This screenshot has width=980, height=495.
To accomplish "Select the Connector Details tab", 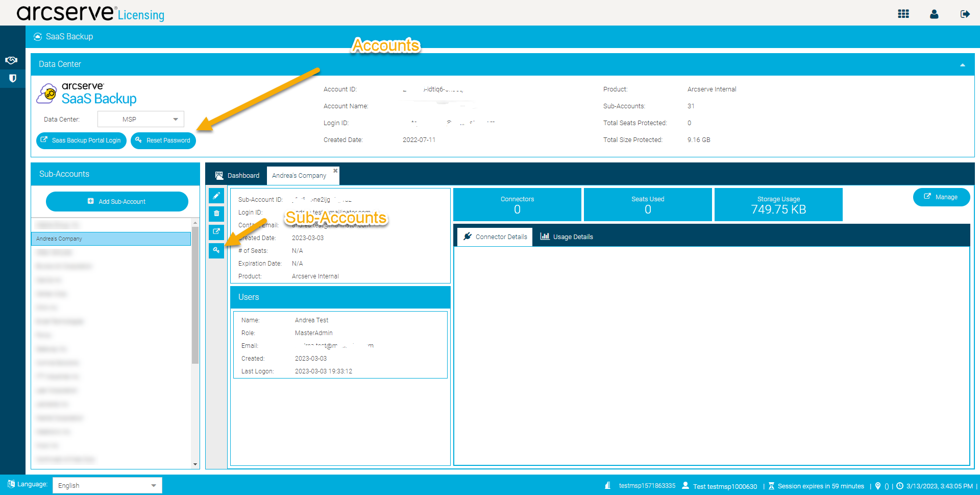I will [495, 237].
